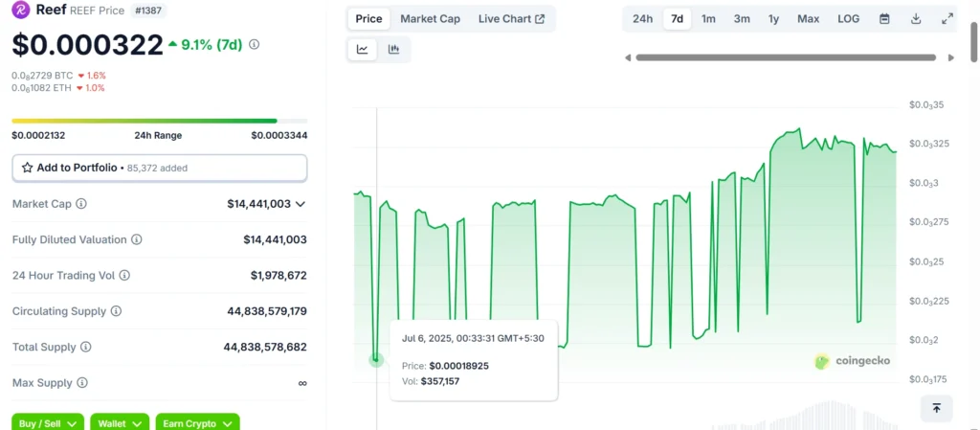Screen dimensions: 980x430
Task: Click the scroll-to-top arrow button
Action: [936, 408]
